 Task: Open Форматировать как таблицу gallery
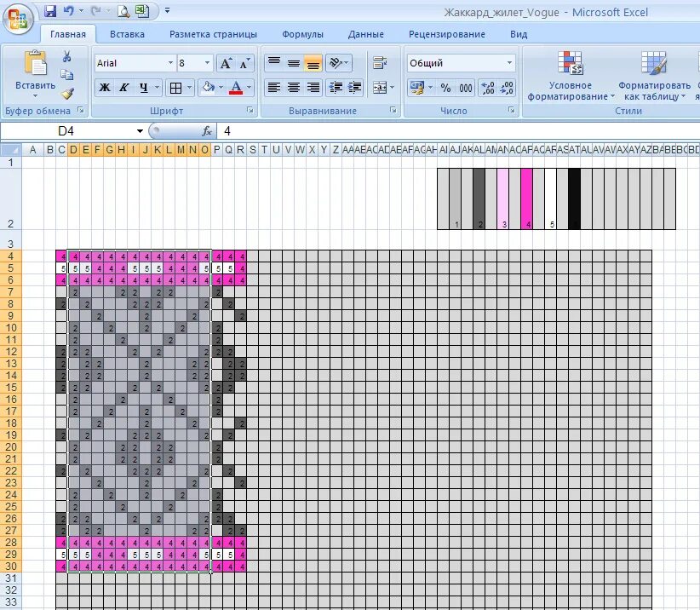click(654, 76)
